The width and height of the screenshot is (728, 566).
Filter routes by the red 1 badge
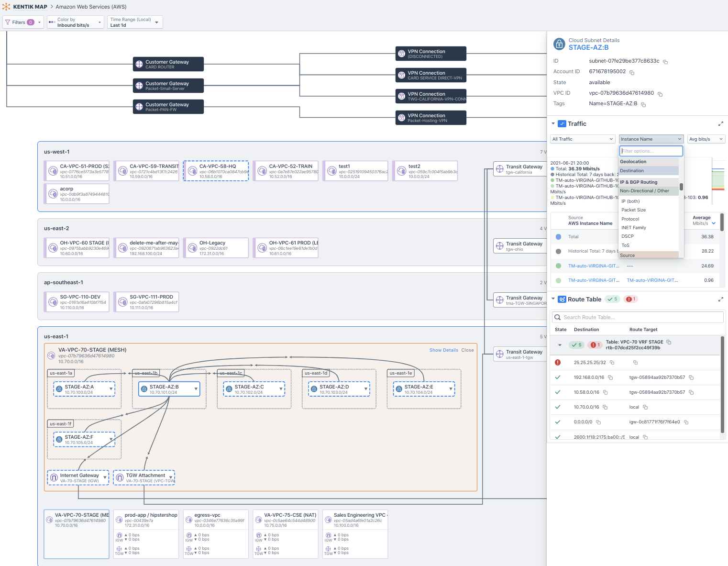click(x=631, y=299)
